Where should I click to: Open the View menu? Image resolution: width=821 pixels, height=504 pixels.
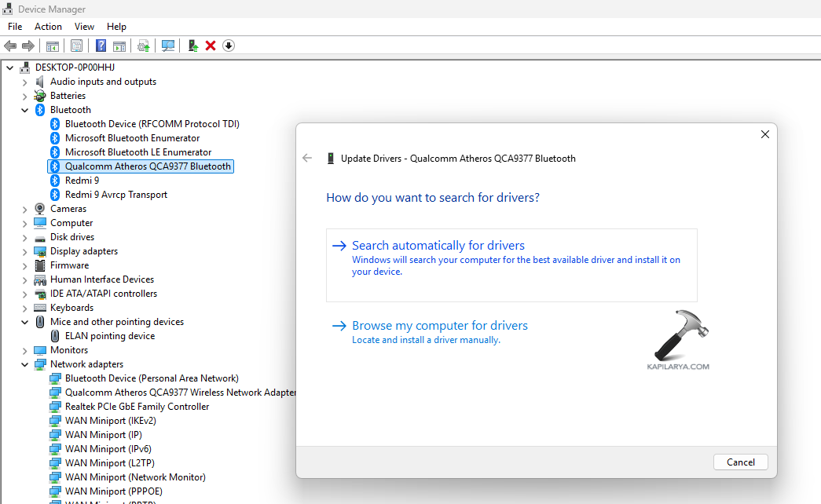84,27
